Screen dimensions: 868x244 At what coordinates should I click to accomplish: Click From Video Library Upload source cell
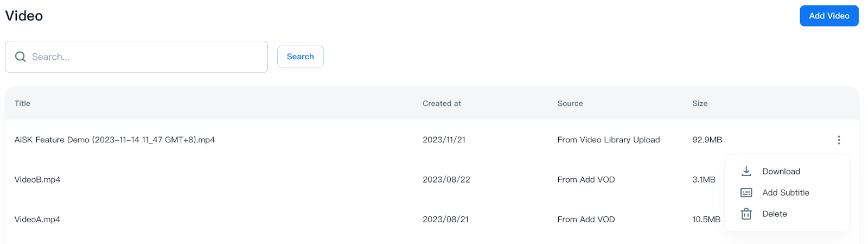[608, 140]
